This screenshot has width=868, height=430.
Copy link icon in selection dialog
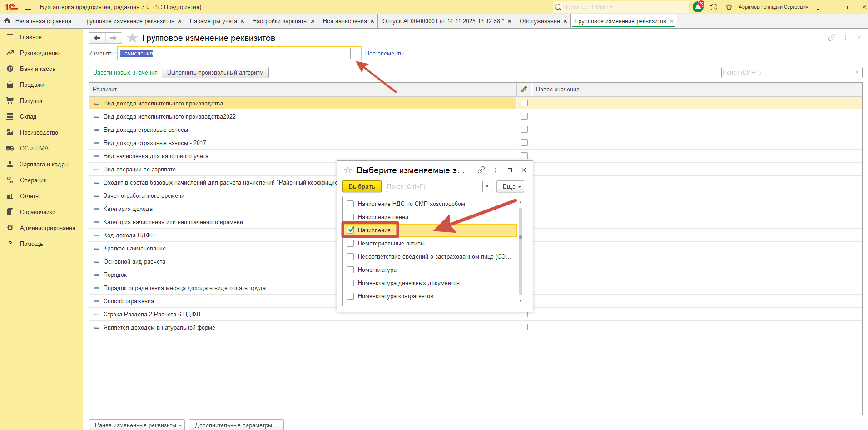[x=481, y=170]
